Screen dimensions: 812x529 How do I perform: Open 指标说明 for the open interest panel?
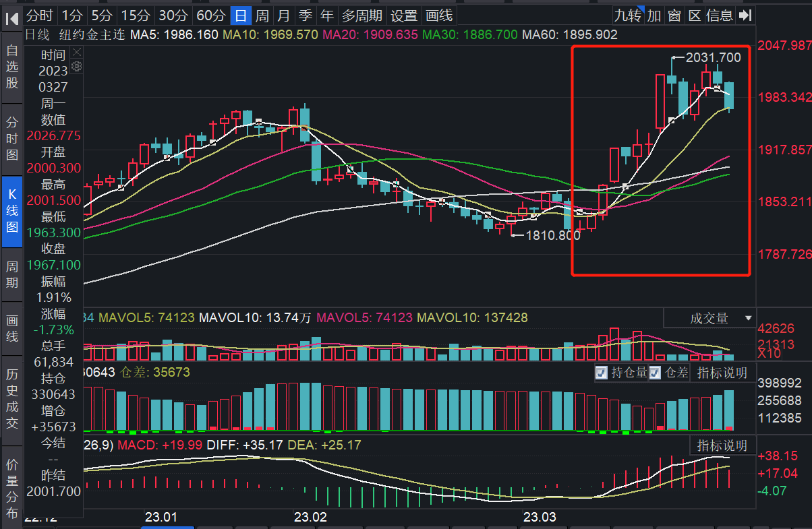(x=722, y=373)
